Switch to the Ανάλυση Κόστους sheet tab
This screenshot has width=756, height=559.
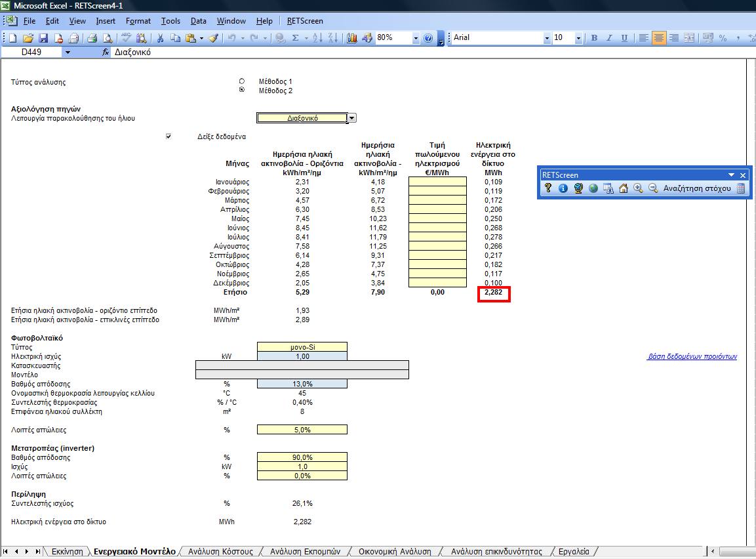(x=220, y=551)
